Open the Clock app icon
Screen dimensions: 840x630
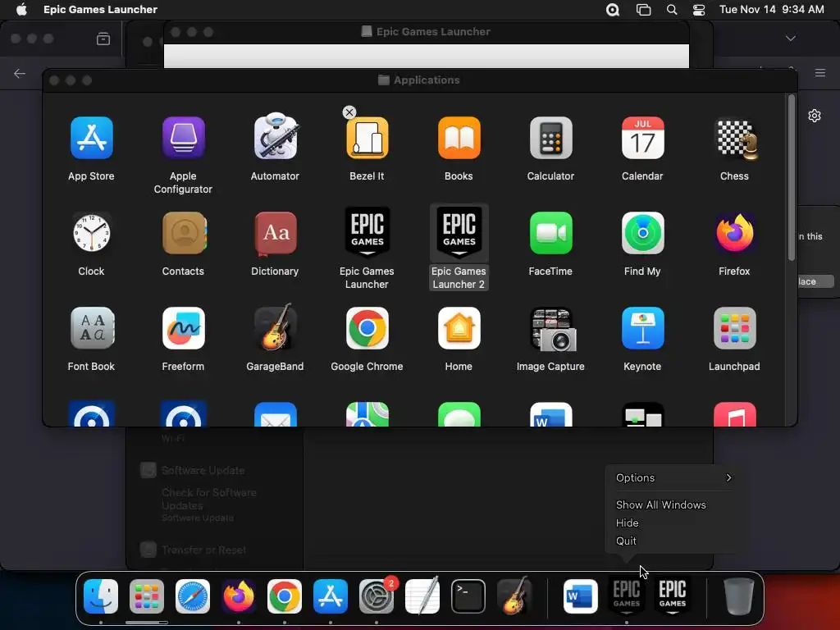[92, 233]
